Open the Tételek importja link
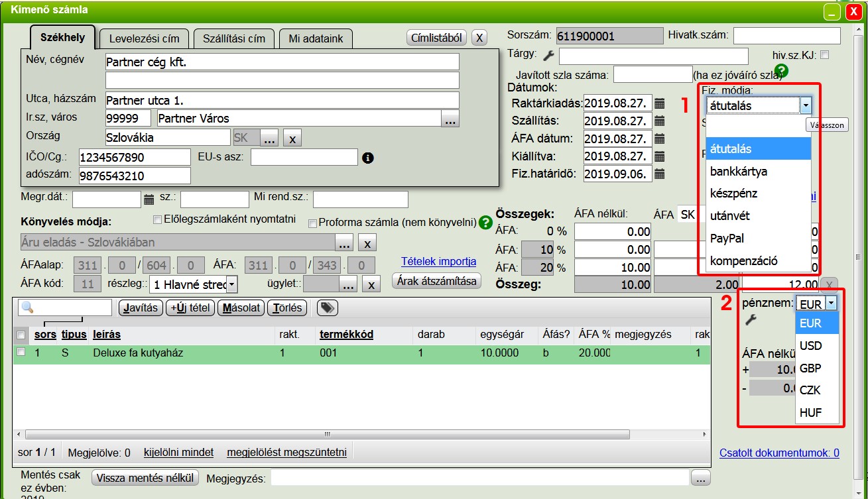 click(x=439, y=261)
